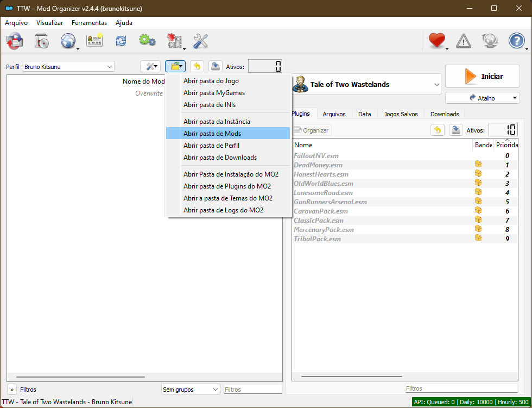Sort plugins by Prioridade column header
532x408 pixels.
click(x=505, y=145)
